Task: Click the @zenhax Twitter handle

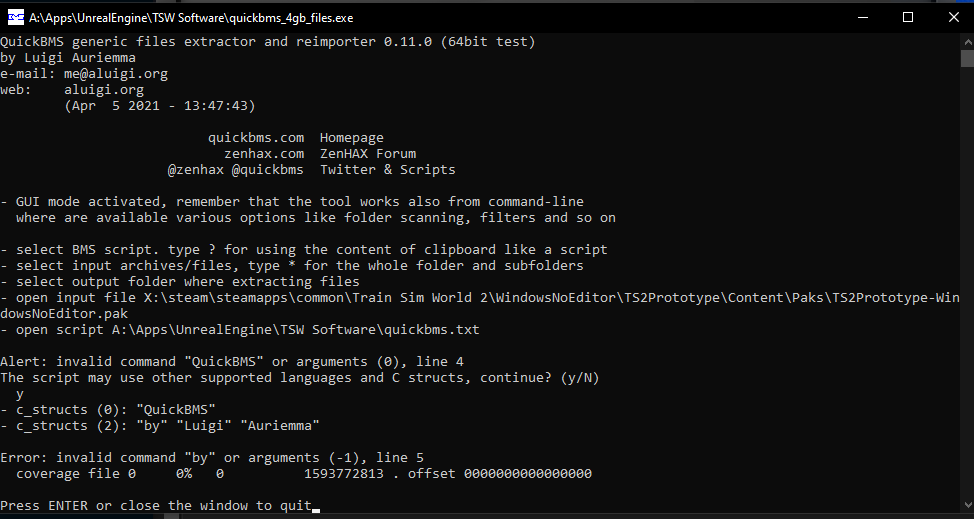Action: click(195, 170)
